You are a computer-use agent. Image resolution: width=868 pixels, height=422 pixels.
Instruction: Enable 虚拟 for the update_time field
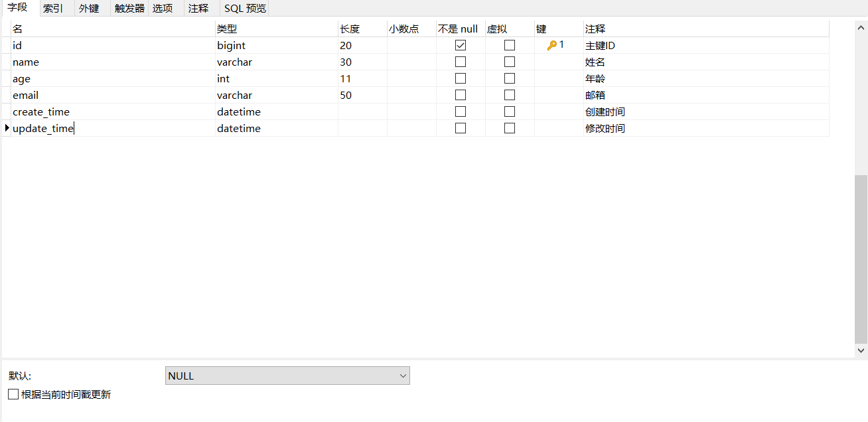coord(510,128)
